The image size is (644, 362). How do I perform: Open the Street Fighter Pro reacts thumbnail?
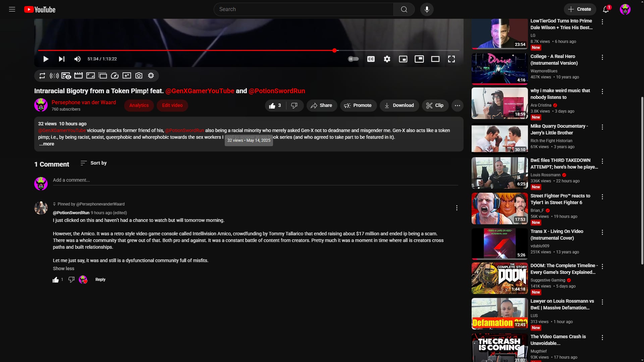[499, 209]
